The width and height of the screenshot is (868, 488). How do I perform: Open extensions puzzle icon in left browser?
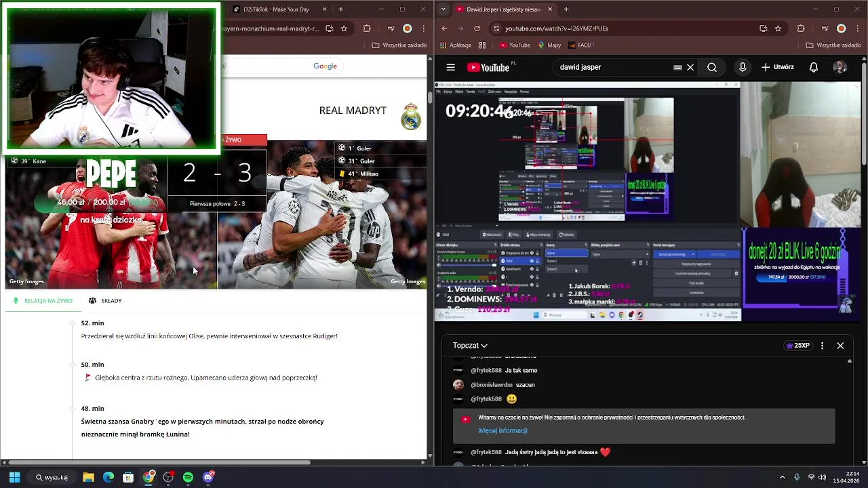pyautogui.click(x=367, y=28)
